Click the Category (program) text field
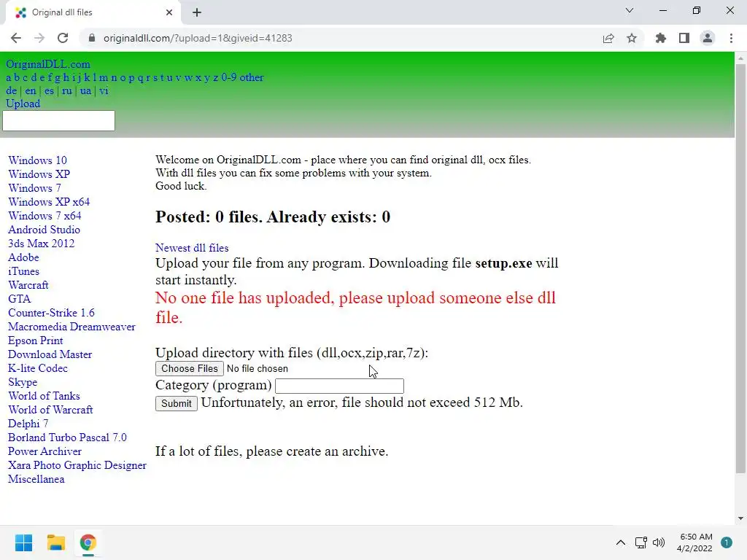 tap(339, 386)
